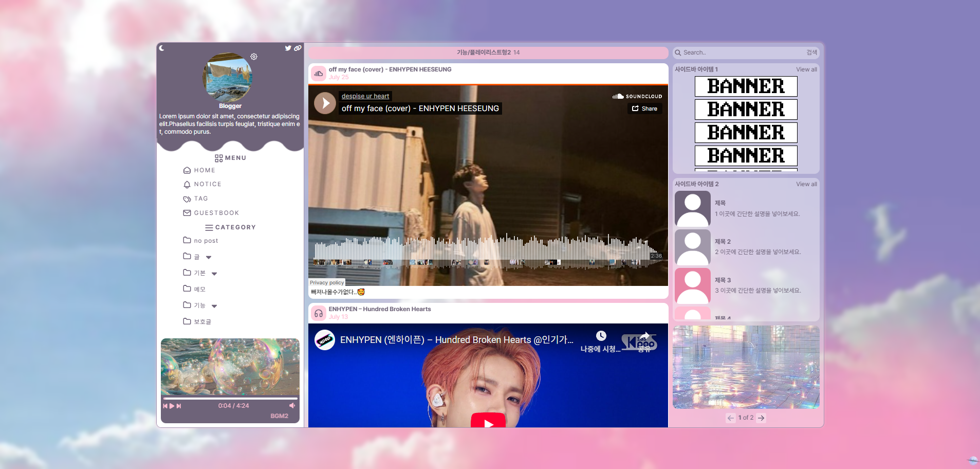This screenshot has height=469, width=980.
Task: Share the SoundCloud track
Action: coord(644,109)
